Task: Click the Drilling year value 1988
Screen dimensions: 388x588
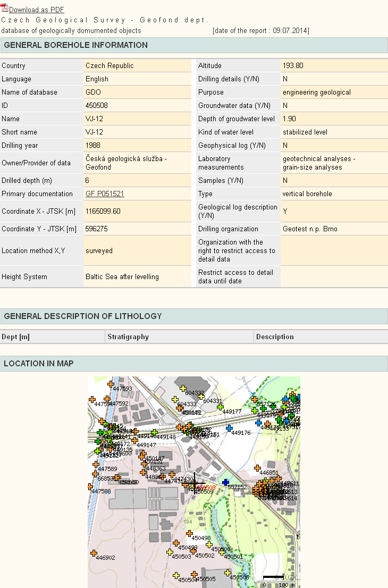Action: click(x=93, y=146)
